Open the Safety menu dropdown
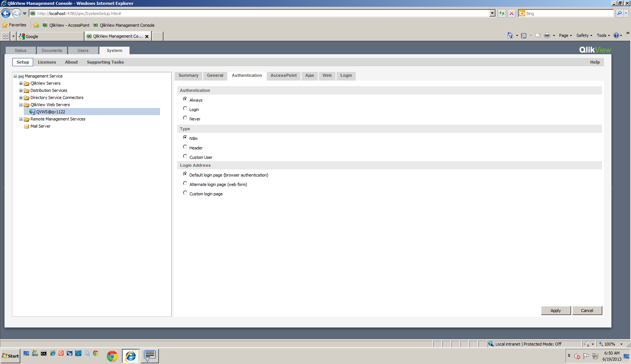This screenshot has height=364, width=631. pos(584,35)
